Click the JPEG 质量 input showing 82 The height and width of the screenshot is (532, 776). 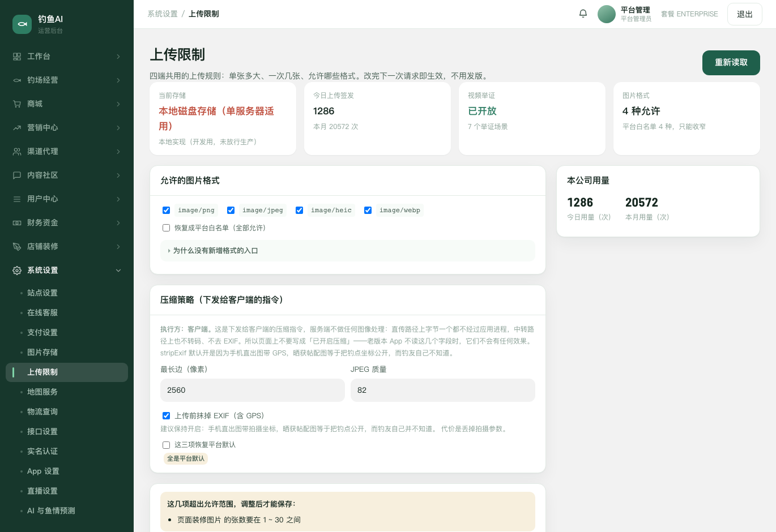pos(443,391)
